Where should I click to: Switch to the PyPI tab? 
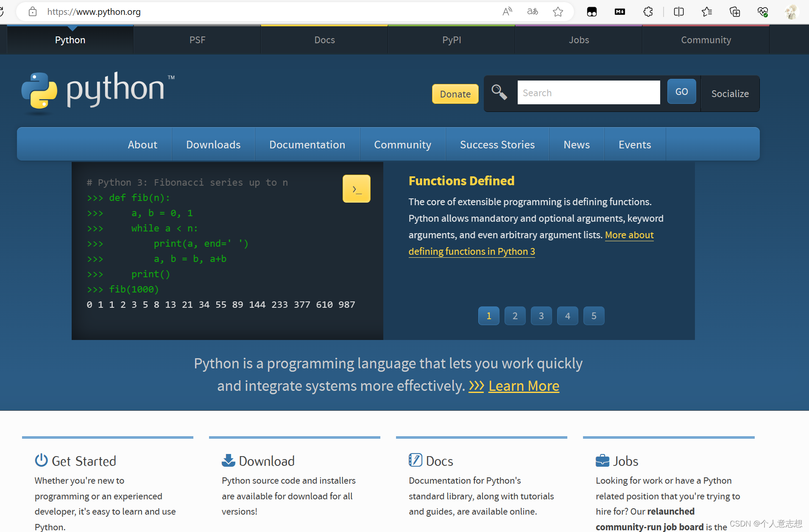point(452,40)
